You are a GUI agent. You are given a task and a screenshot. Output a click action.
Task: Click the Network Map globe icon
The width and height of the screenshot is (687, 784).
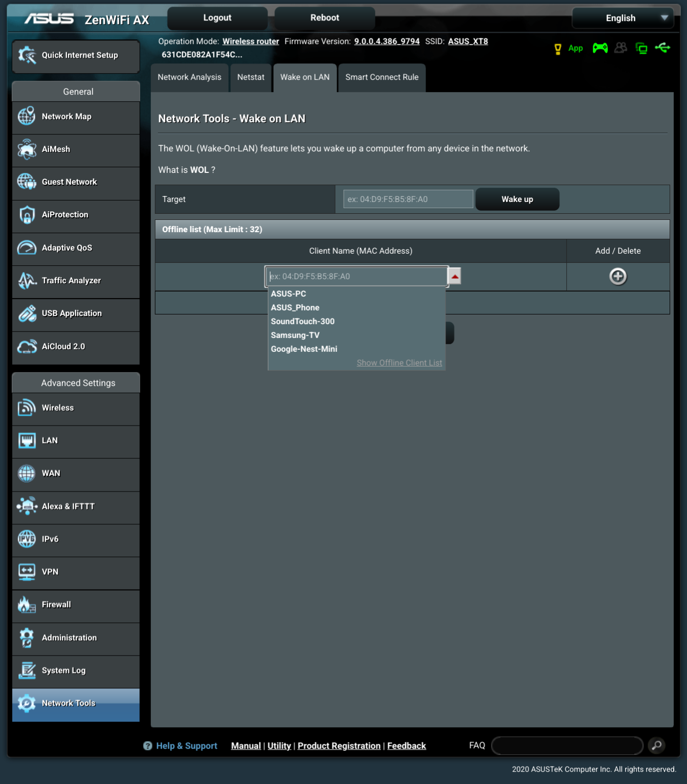[x=27, y=116]
